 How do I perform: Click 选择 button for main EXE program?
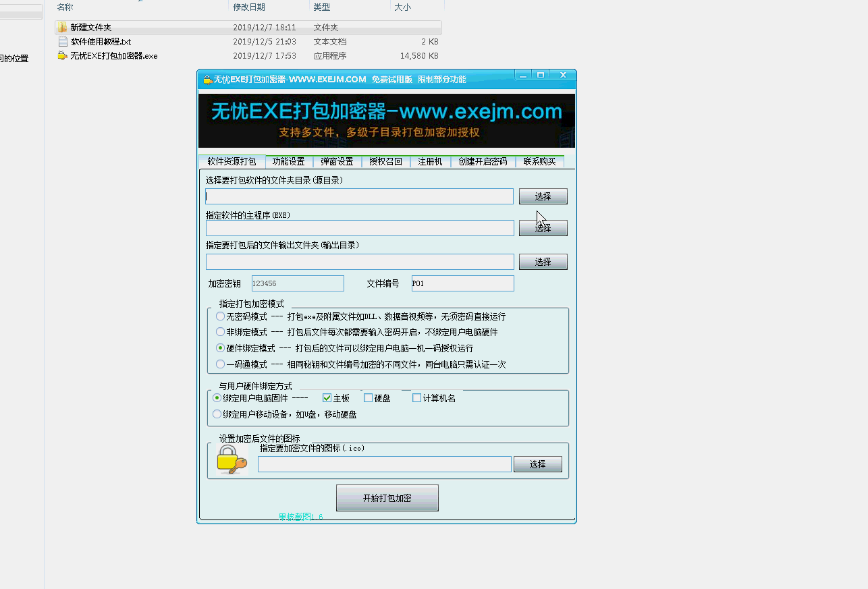coord(543,228)
